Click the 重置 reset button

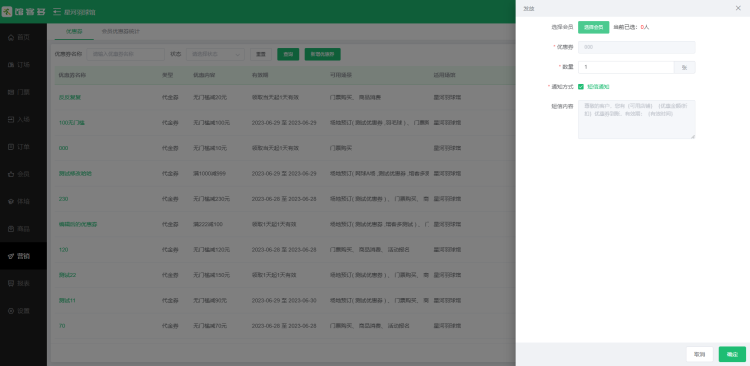(261, 54)
